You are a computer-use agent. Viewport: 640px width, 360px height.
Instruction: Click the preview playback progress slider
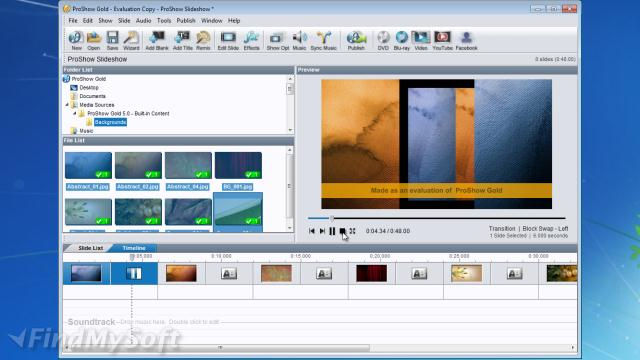(x=436, y=218)
